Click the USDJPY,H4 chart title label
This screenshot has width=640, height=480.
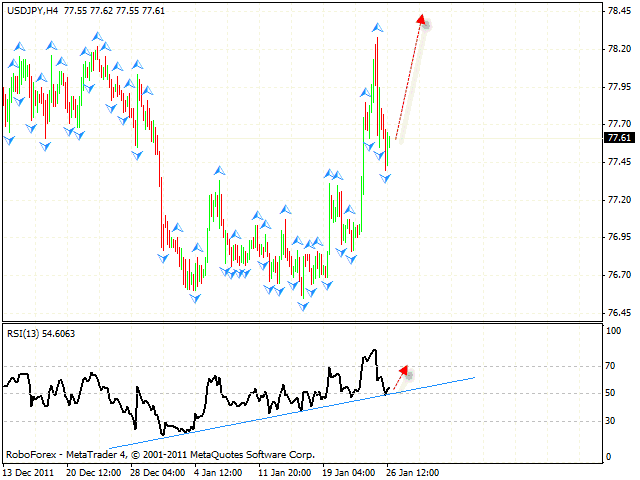(x=32, y=11)
